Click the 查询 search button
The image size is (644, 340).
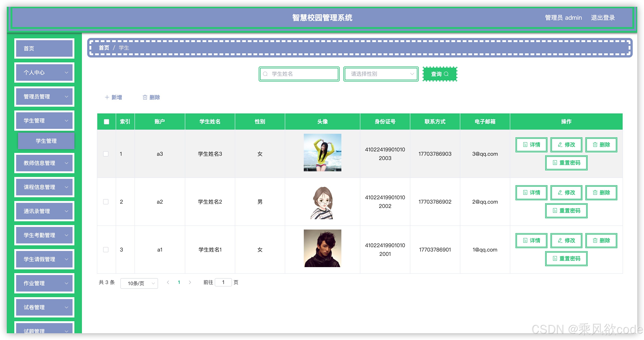click(439, 74)
